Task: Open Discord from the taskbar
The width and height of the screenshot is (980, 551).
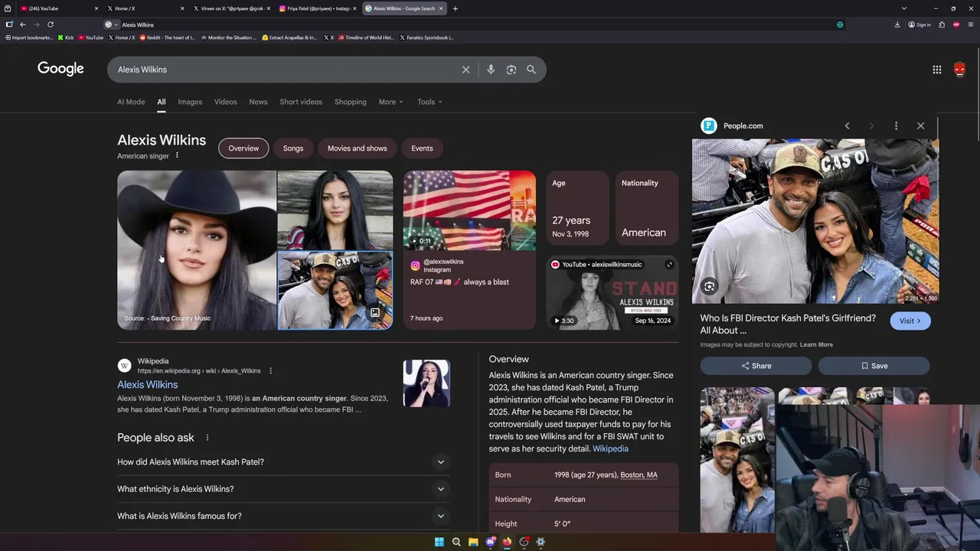Action: pos(490,542)
